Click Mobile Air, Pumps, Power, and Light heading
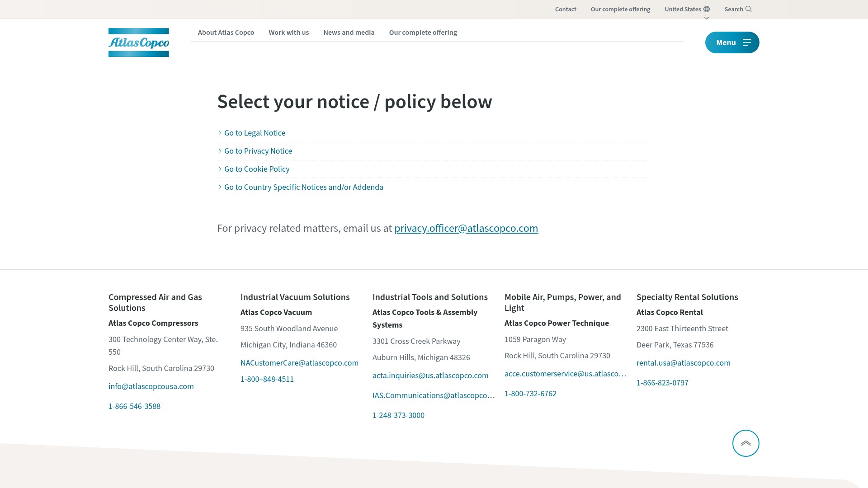The height and width of the screenshot is (488, 868). click(x=563, y=302)
